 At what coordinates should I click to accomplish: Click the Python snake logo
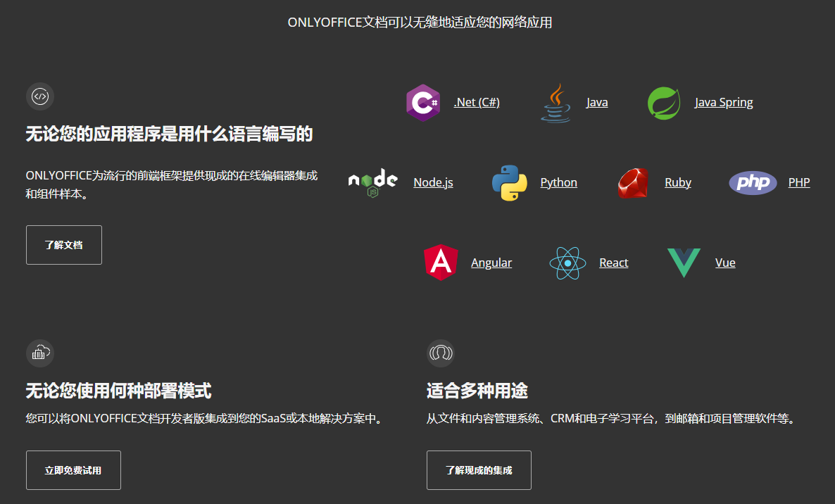click(x=510, y=182)
